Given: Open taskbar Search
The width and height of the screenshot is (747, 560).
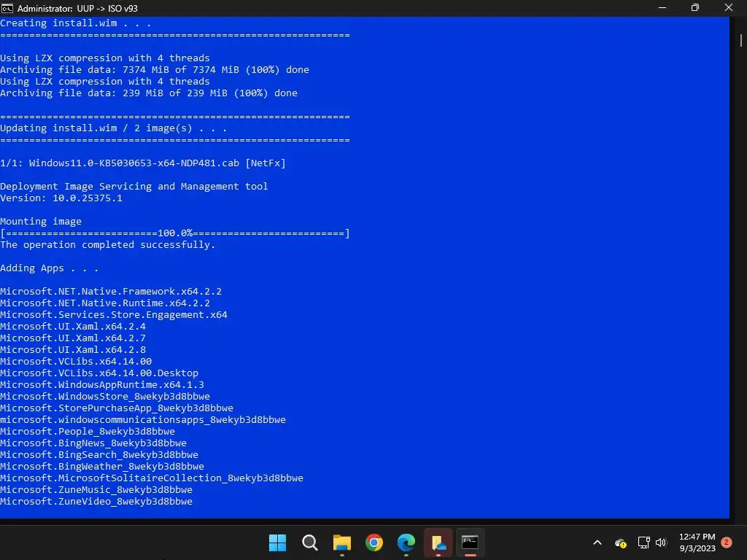Looking at the screenshot, I should (309, 542).
